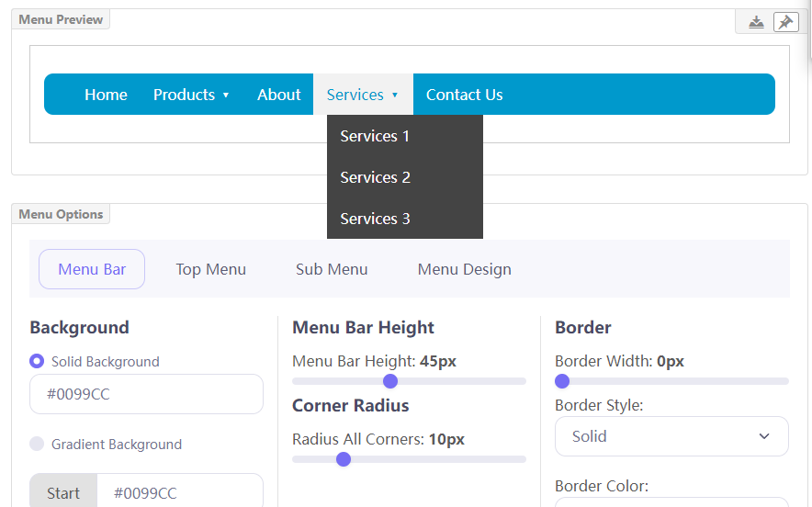Select About in the preview menu
Viewport: 812px width, 507px height.
pos(278,95)
